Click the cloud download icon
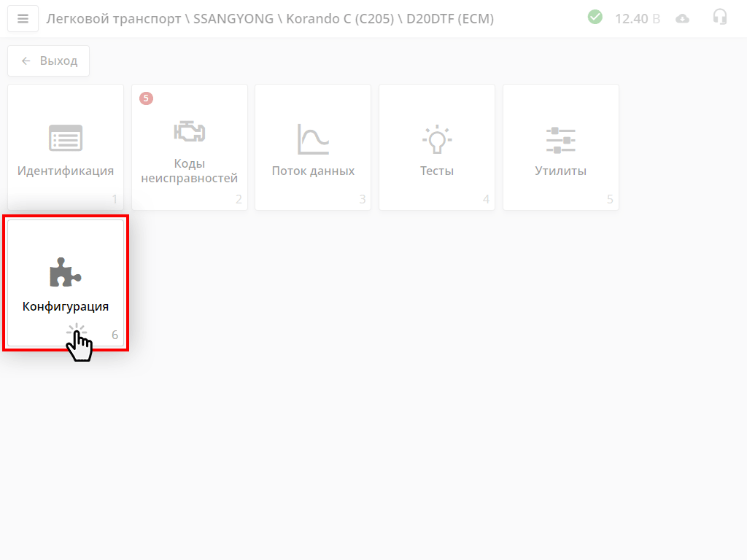 click(683, 19)
